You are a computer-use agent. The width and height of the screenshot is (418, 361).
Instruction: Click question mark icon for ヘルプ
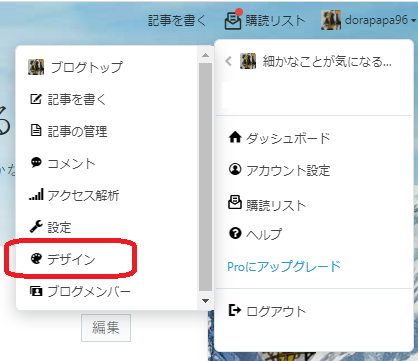235,233
